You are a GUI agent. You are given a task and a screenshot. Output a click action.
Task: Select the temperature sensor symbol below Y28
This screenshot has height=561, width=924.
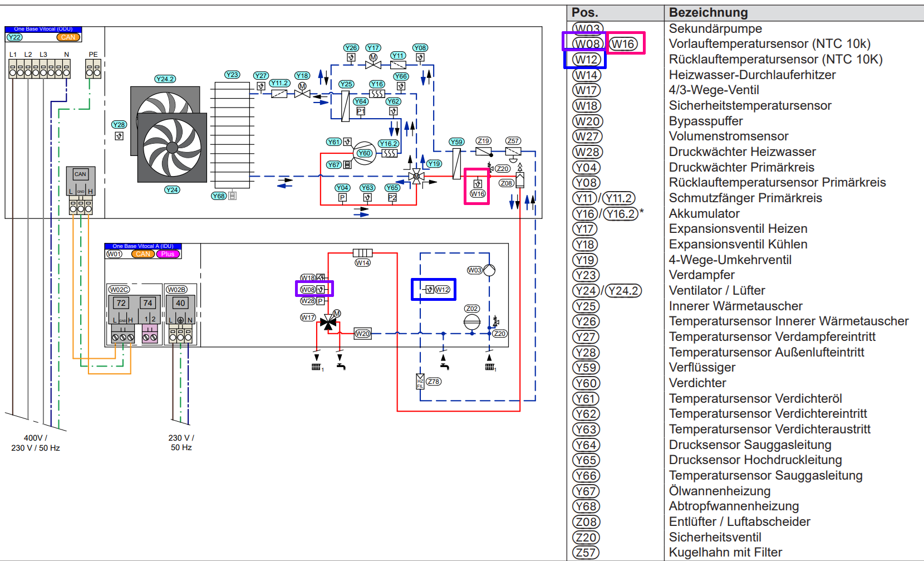[x=119, y=136]
